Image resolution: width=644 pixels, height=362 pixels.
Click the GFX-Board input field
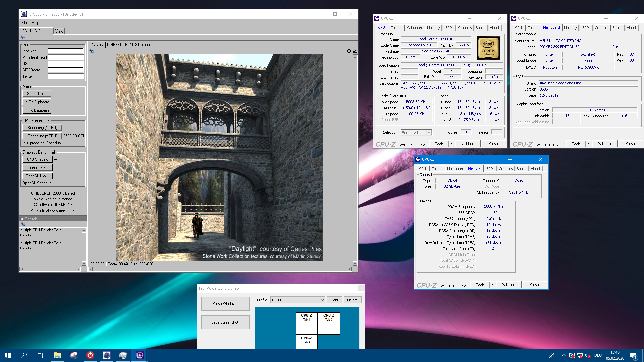(65, 70)
